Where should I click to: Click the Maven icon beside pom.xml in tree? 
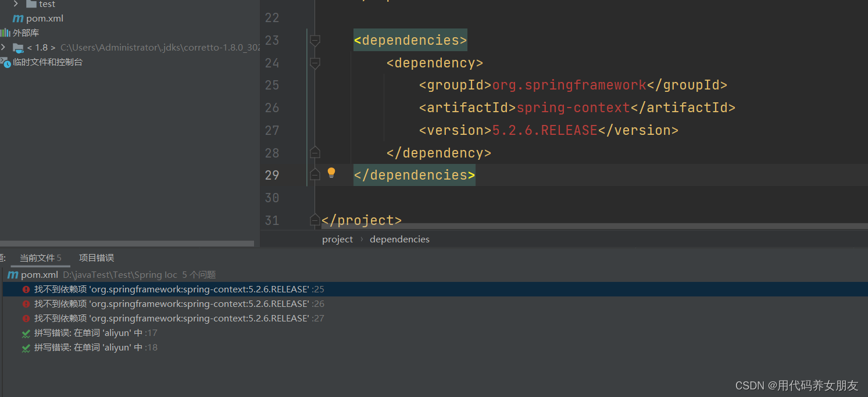point(18,19)
